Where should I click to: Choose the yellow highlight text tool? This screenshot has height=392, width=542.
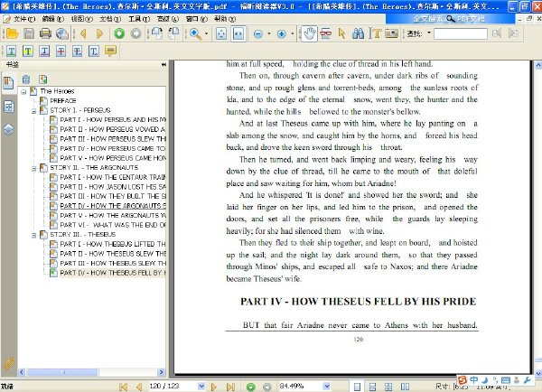28,51
